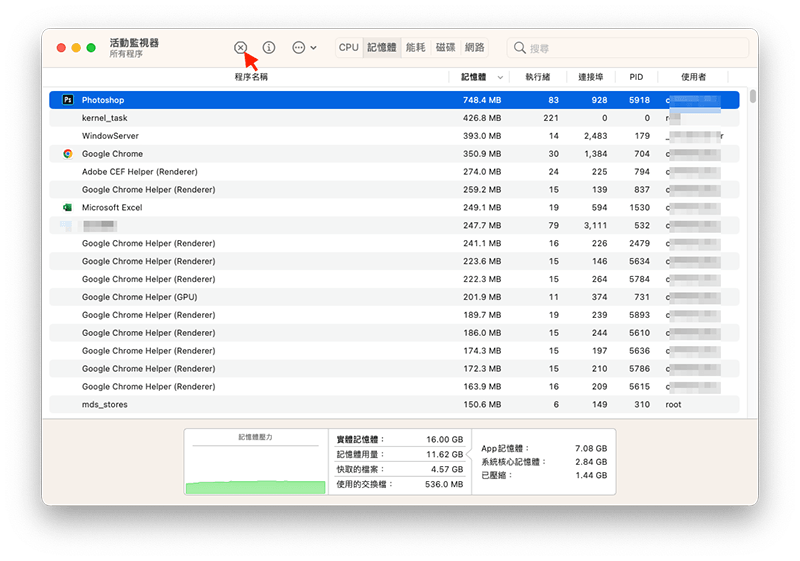Viewport: 800px width, 561px height.
Task: Select the WindowServer process row
Action: click(x=394, y=136)
